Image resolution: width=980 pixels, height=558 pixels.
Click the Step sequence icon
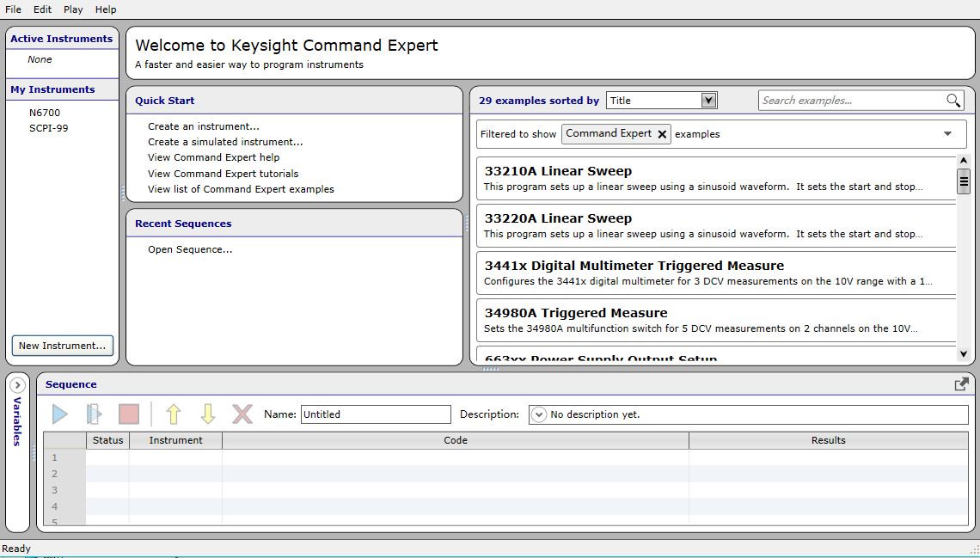95,414
